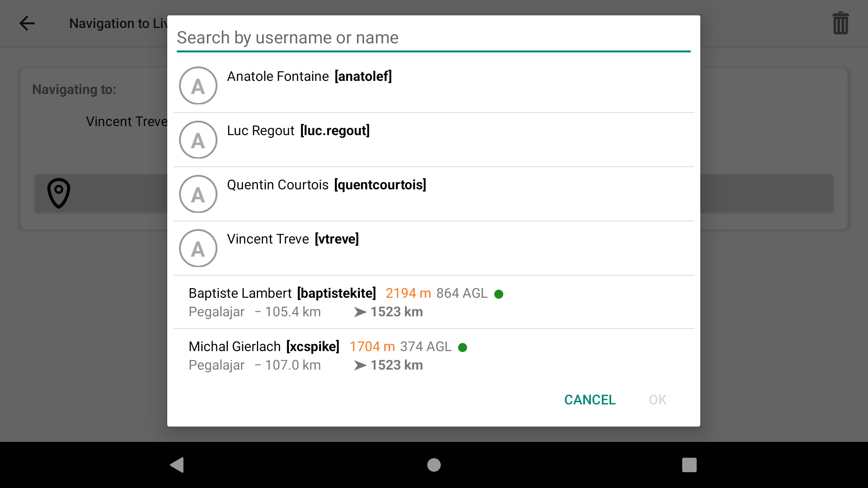868x488 pixels.
Task: Select live pilot Baptiste Lambert [baptistekite]
Action: coord(434,302)
